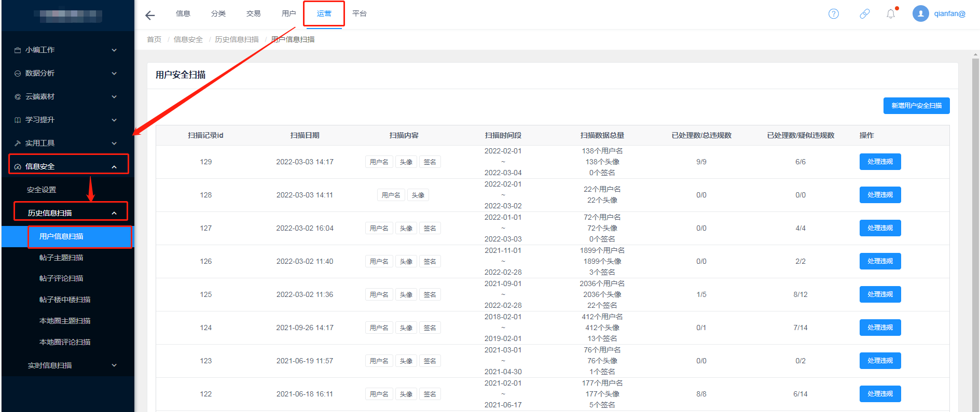This screenshot has height=412, width=980.
Task: Expand the 云端素材 chevron
Action: [114, 97]
